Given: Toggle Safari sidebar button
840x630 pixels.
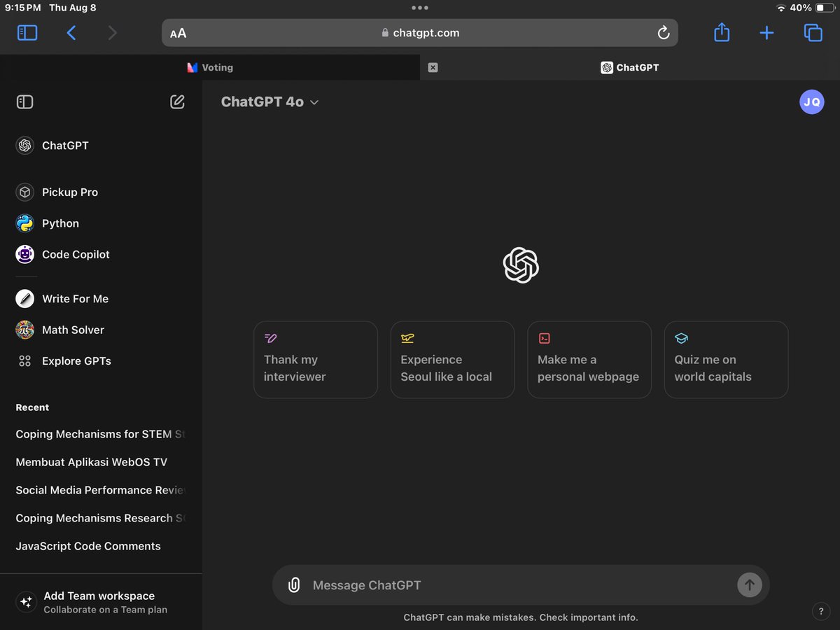Looking at the screenshot, I should [27, 33].
